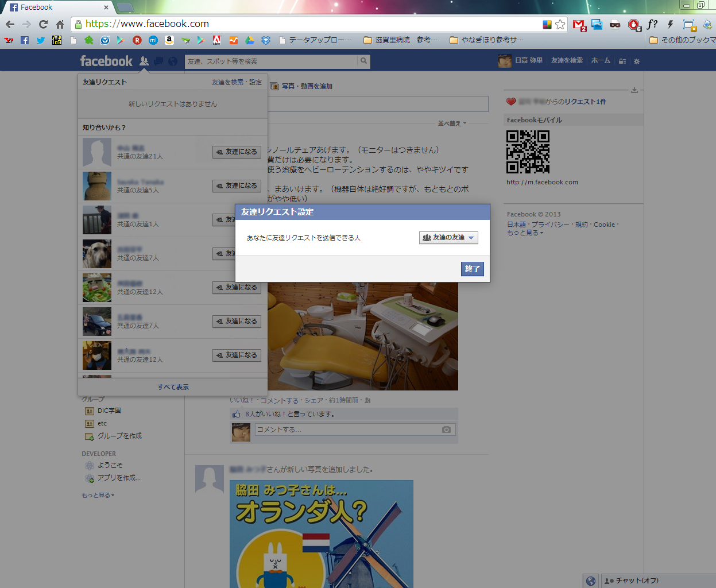Expand もっと見る in the footer links

click(x=524, y=233)
